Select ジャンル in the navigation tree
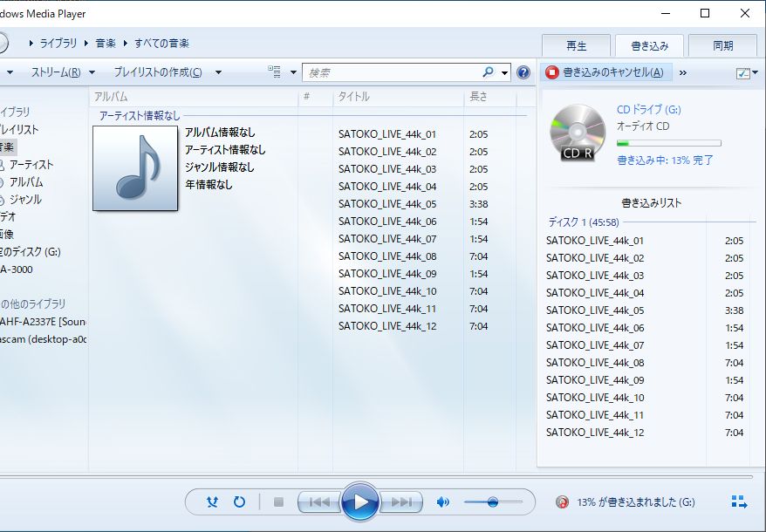Viewport: 766px width, 532px height. [x=25, y=200]
